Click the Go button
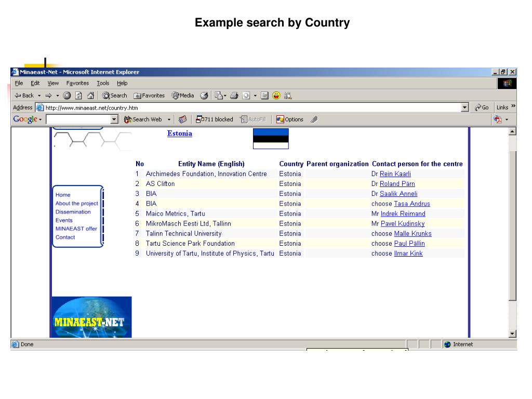 coord(482,108)
